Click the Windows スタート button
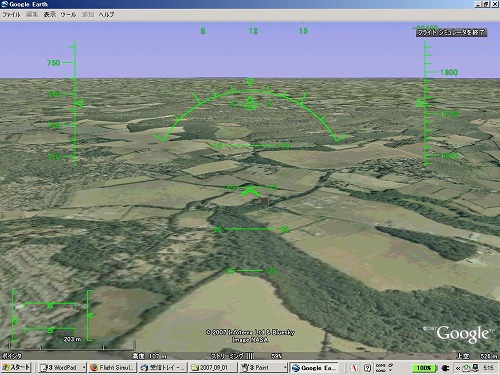 tap(16, 367)
